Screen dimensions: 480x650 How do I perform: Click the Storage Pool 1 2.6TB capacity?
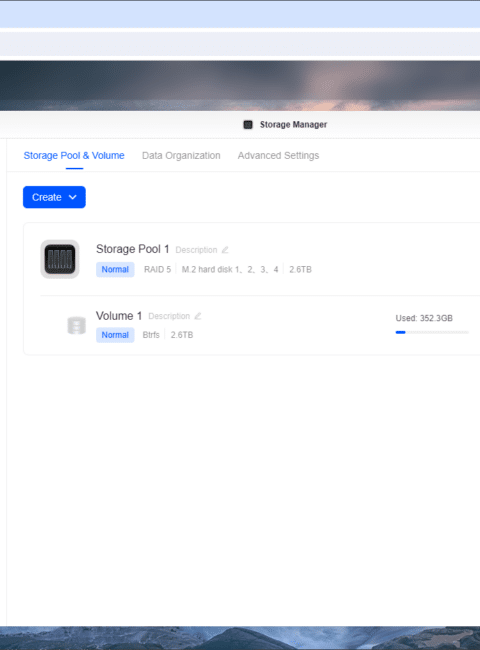click(301, 269)
